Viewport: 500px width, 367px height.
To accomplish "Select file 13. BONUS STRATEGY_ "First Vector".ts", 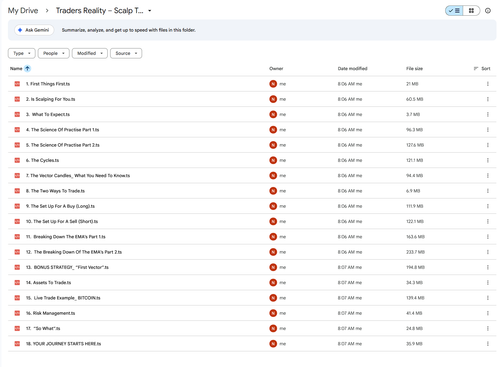I will pos(67,267).
